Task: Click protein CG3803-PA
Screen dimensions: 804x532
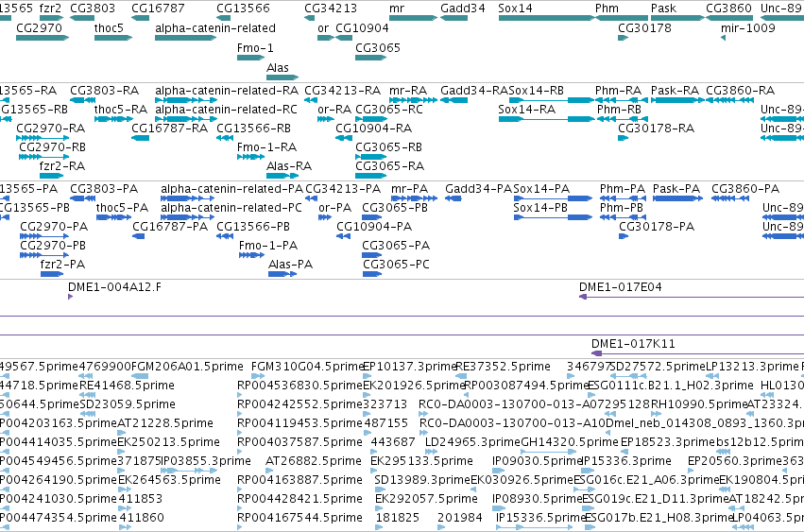Action: point(104,189)
